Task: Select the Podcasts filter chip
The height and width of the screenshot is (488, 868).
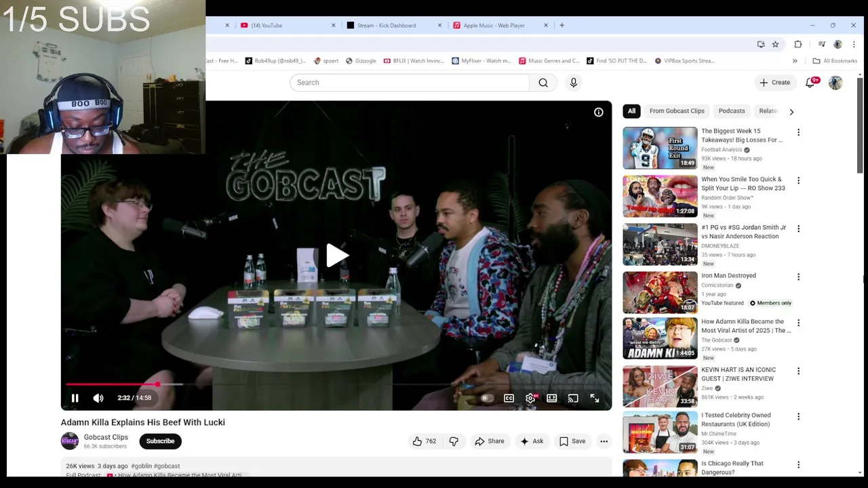Action: pyautogui.click(x=732, y=111)
